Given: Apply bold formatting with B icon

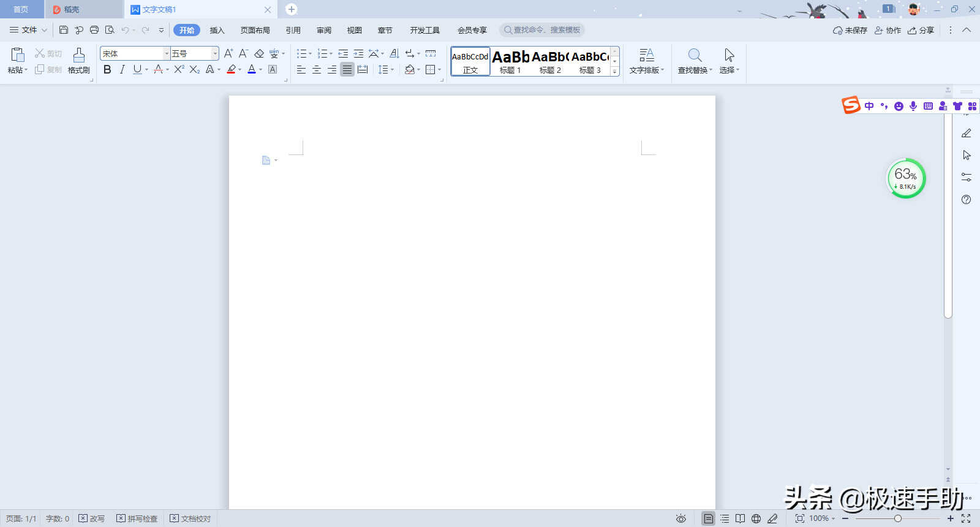Looking at the screenshot, I should (107, 70).
